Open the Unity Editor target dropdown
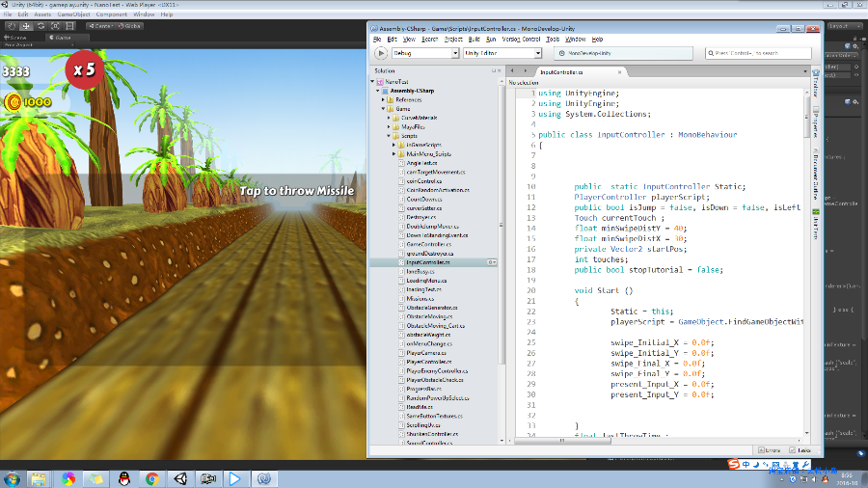The width and height of the screenshot is (868, 488). tap(502, 53)
